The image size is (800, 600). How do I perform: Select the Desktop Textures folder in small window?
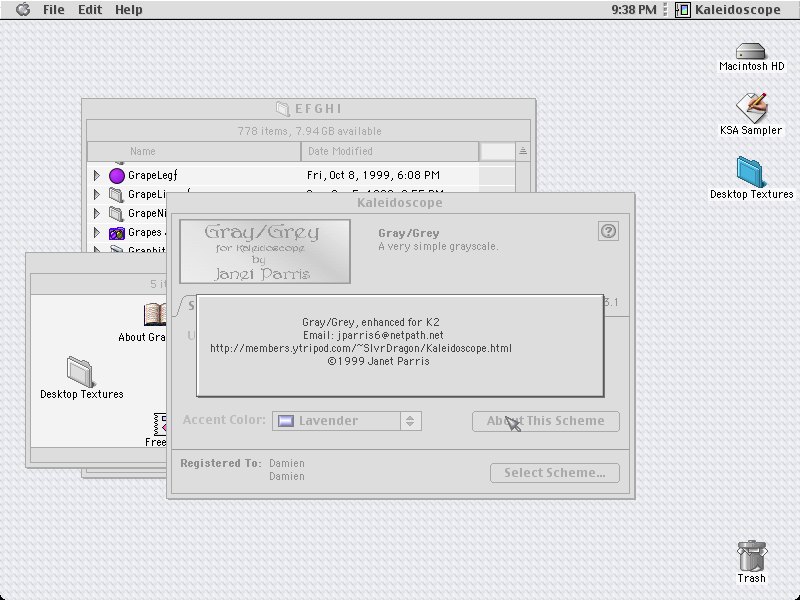80,372
